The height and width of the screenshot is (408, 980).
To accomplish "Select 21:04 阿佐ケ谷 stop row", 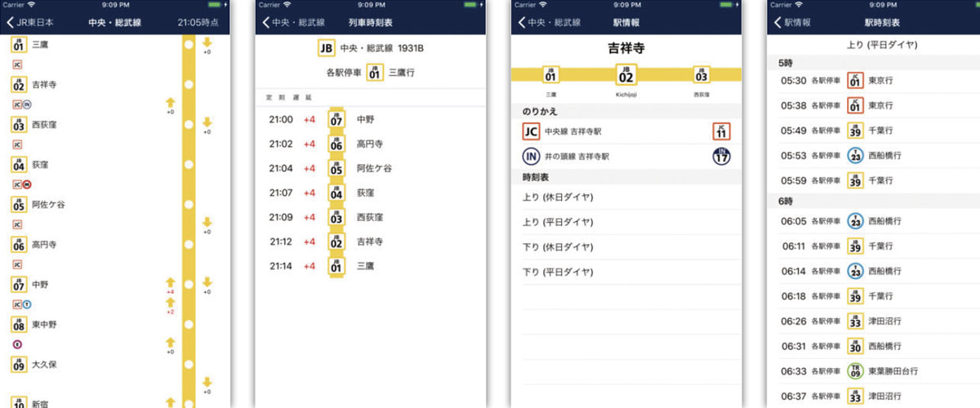I will click(370, 168).
